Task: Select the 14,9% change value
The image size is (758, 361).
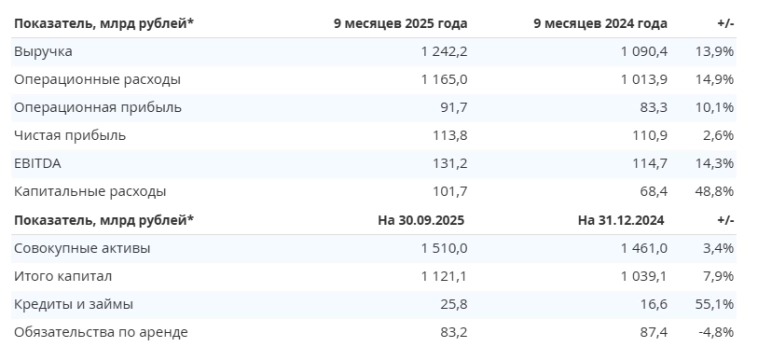Action: [715, 79]
